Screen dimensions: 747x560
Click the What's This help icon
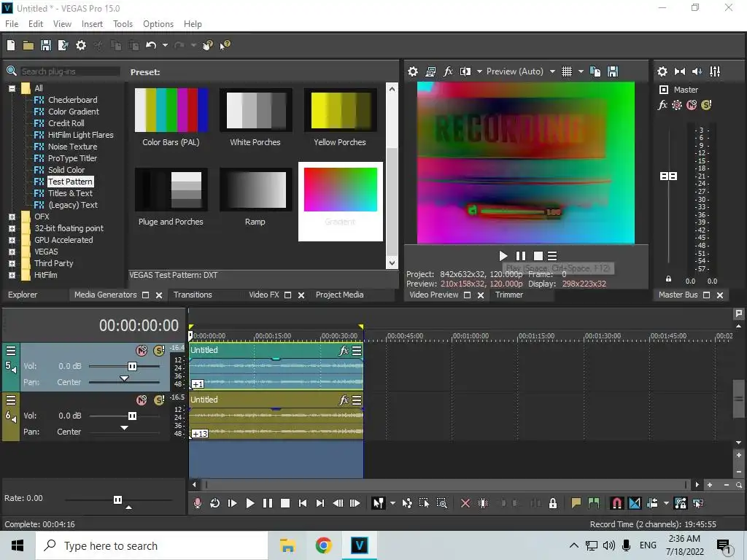(225, 45)
